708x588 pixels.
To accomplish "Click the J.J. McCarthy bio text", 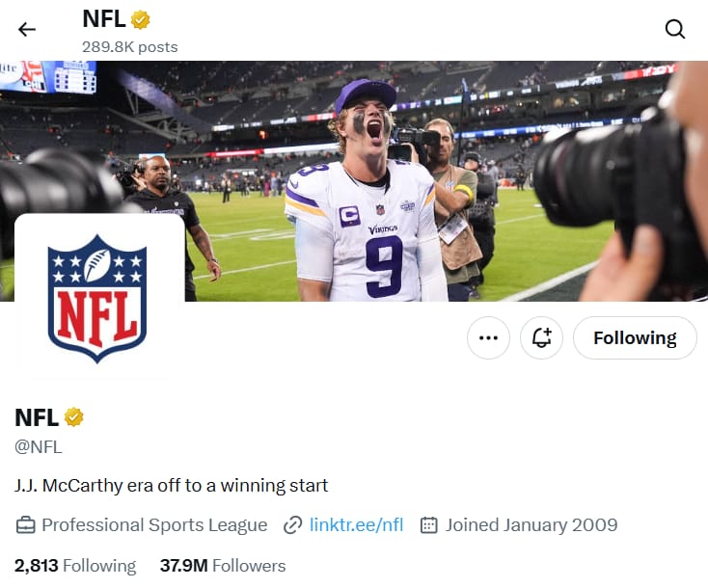I will click(x=172, y=485).
